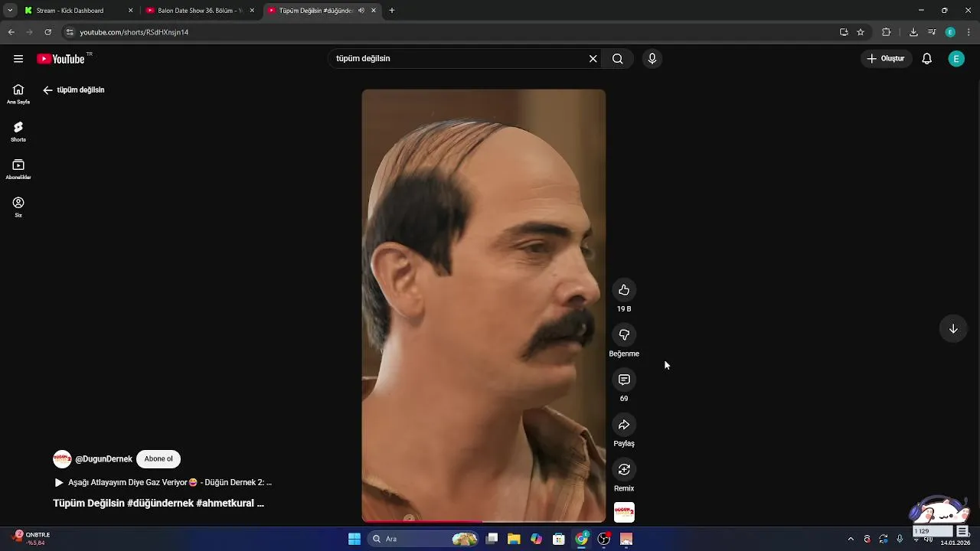Seek using the red progress bar
The width and height of the screenshot is (980, 551).
[484, 522]
